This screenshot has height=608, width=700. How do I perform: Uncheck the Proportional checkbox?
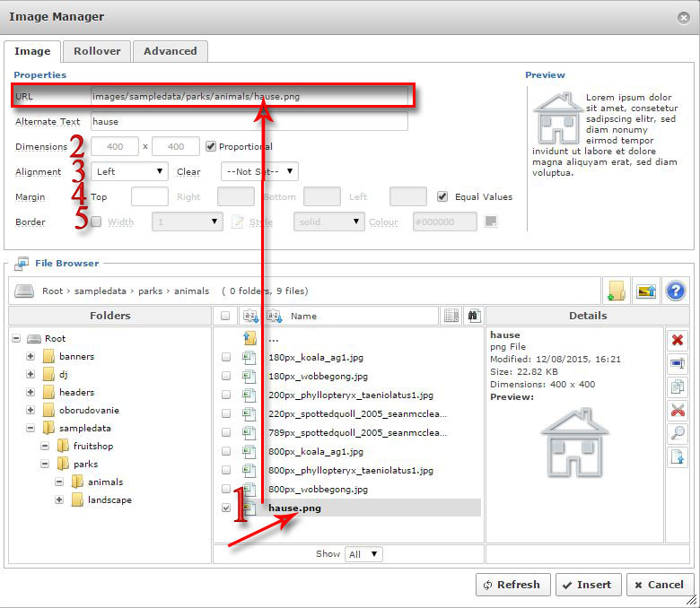coord(211,147)
